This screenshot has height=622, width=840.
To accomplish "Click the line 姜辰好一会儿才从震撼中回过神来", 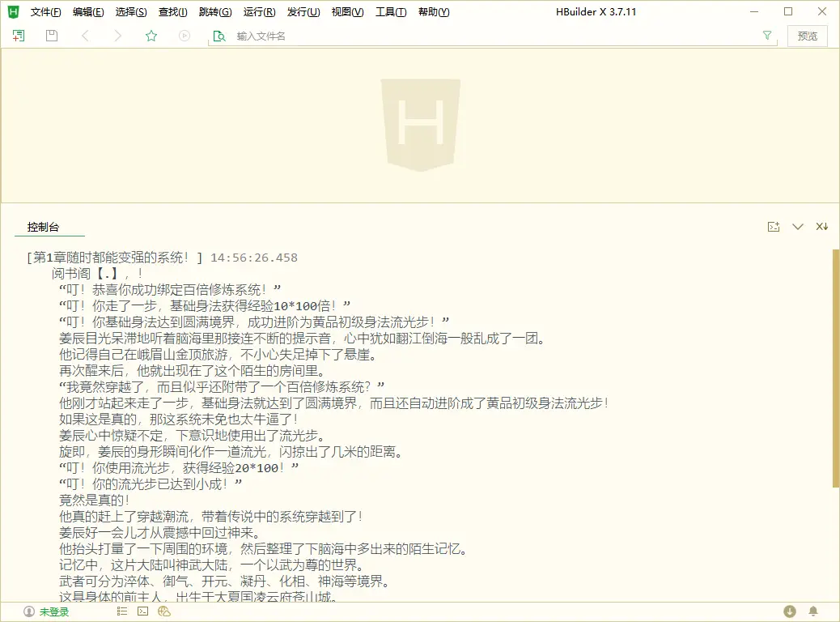I will click(159, 532).
